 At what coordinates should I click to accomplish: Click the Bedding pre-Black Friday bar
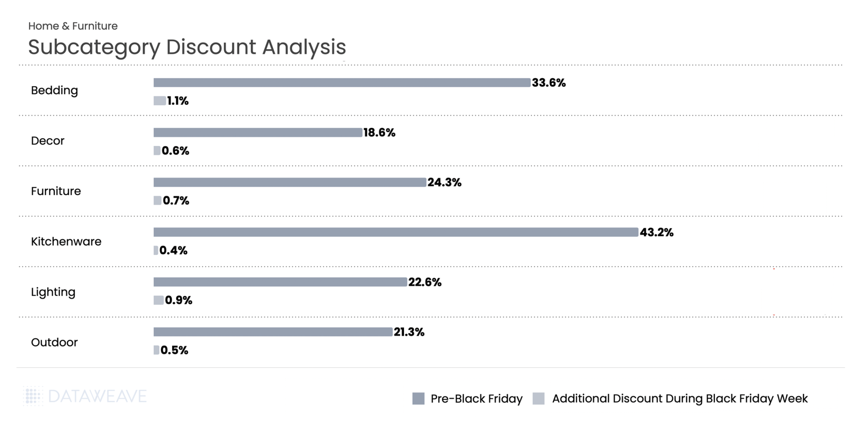click(x=342, y=83)
